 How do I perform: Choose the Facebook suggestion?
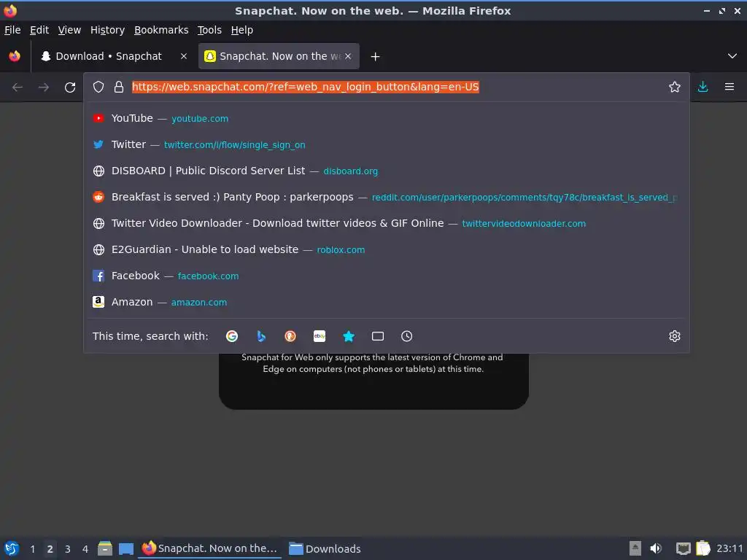(387, 276)
